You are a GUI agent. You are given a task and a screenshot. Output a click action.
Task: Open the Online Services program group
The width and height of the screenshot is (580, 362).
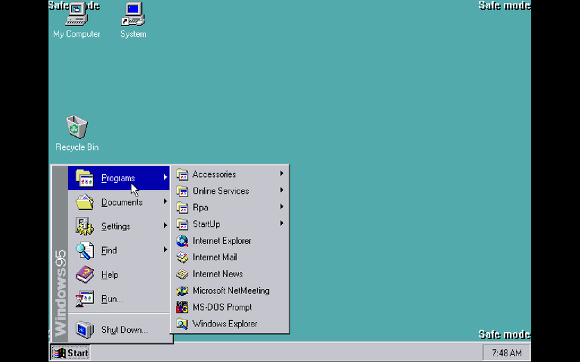230,191
